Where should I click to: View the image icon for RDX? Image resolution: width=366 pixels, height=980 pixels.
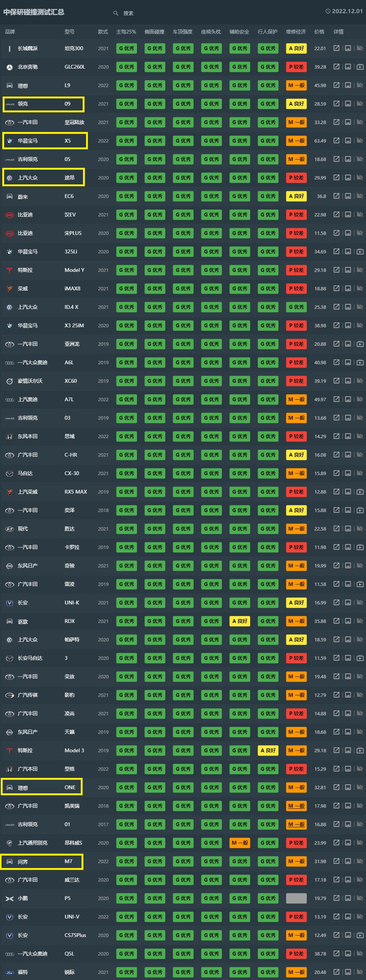click(x=348, y=621)
